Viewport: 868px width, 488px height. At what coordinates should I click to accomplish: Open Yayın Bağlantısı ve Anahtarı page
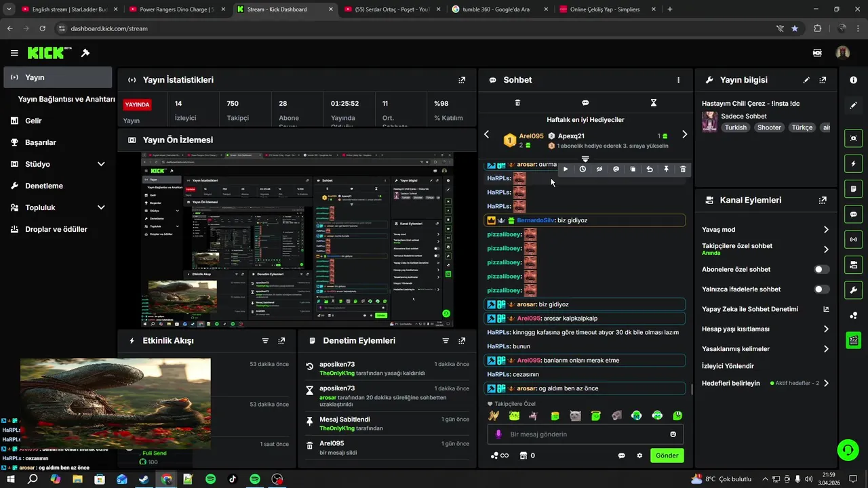[66, 99]
